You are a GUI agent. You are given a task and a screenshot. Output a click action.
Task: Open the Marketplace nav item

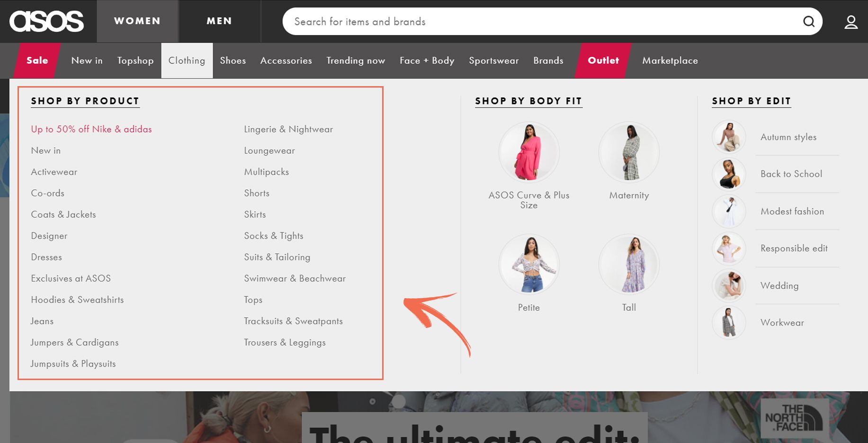(x=670, y=61)
